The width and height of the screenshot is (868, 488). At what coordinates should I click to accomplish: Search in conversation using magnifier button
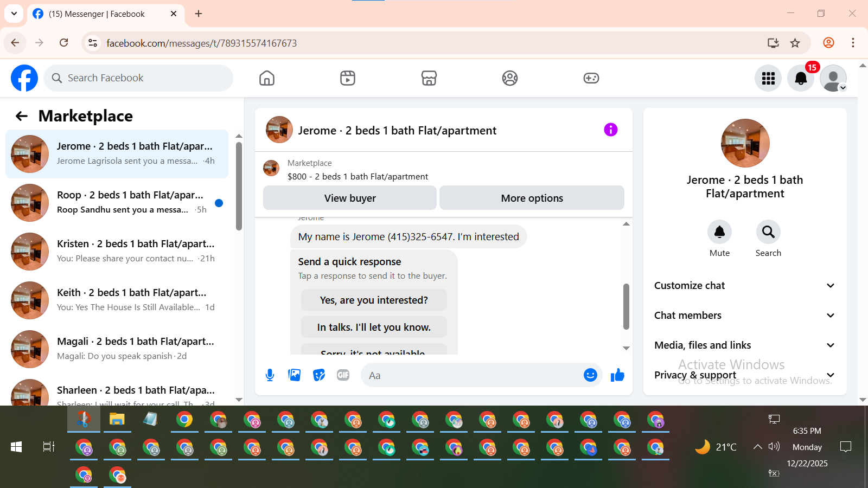pyautogui.click(x=768, y=232)
